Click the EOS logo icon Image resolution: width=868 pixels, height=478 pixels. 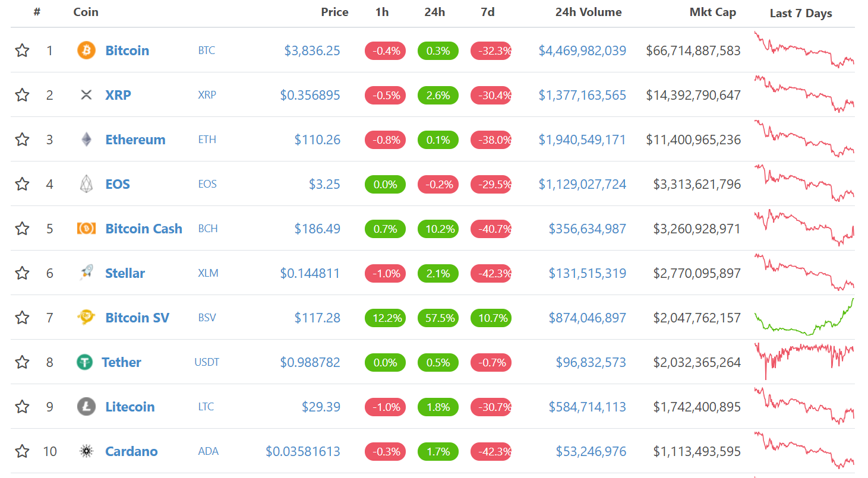pos(86,184)
